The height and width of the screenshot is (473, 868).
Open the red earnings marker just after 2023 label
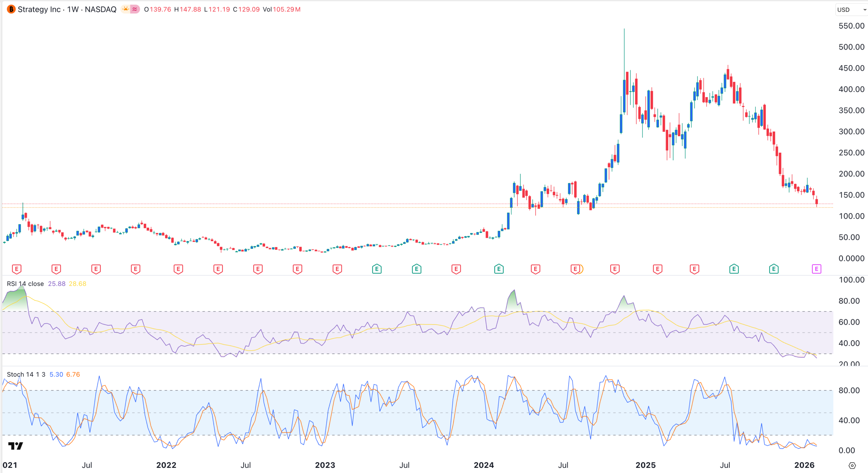coord(337,269)
